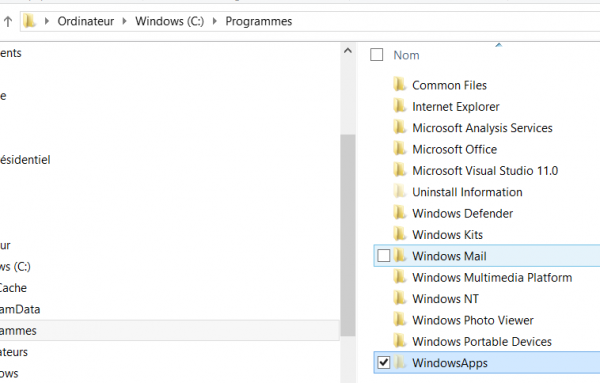The height and width of the screenshot is (383, 600).
Task: Click the Up arrow navigation button
Action: pos(8,21)
